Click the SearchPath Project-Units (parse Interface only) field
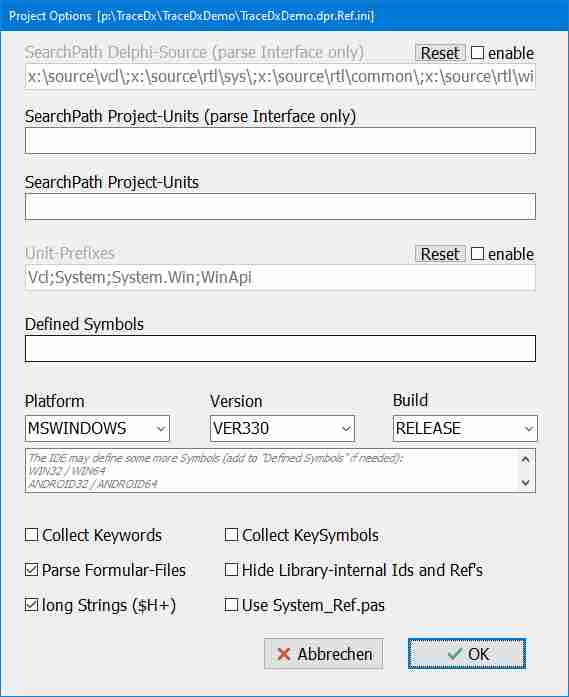Screen dimensions: 569x697 (x=280, y=140)
